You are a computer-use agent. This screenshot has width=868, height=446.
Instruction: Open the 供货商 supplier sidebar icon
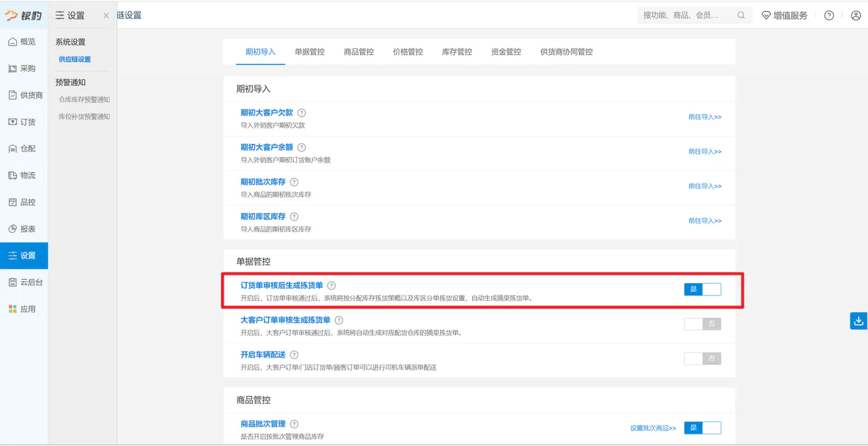[x=13, y=95]
